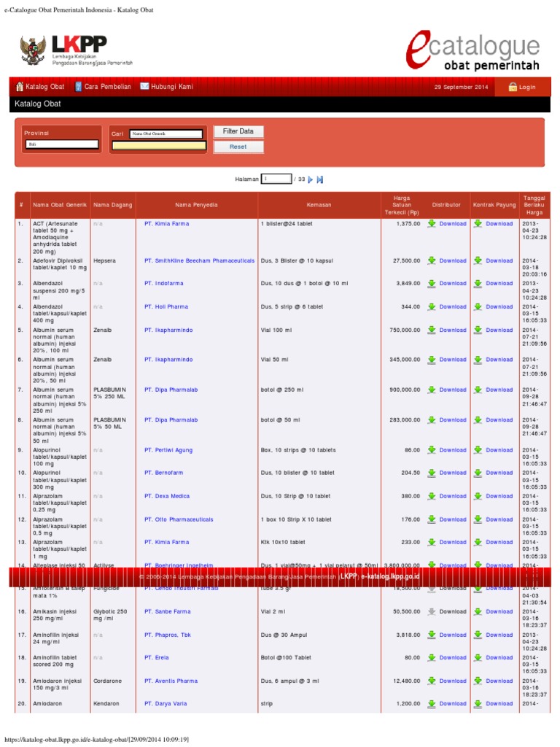Click greyed Distributor download icon for PT. Sanbe Farma row
Image resolution: width=560 pixels, height=747 pixels.
click(x=432, y=611)
